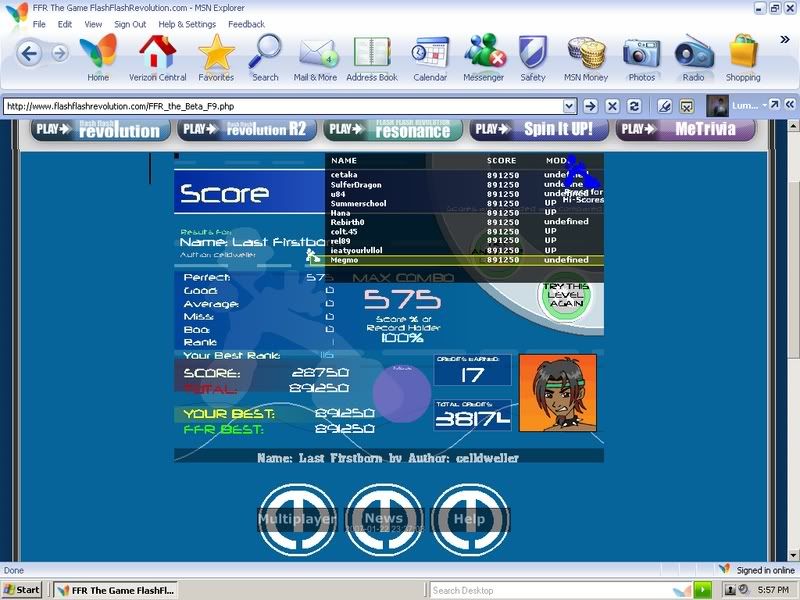800x600 pixels.
Task: Open the File menu
Action: click(x=39, y=24)
